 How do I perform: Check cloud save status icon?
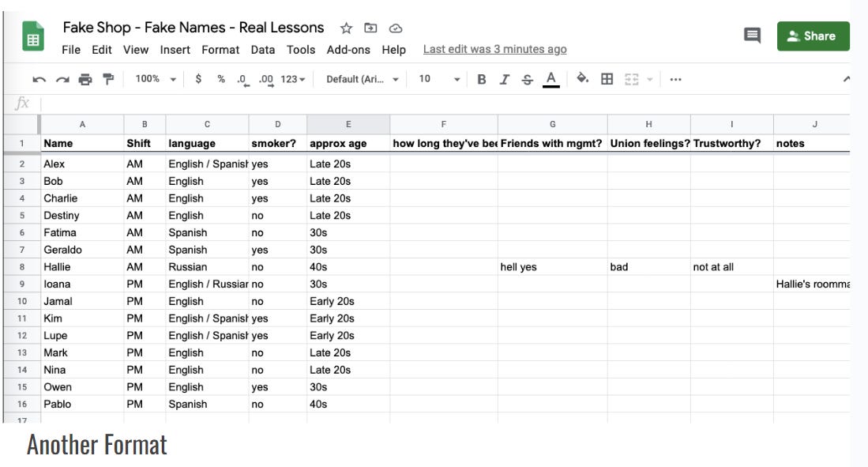tap(395, 28)
